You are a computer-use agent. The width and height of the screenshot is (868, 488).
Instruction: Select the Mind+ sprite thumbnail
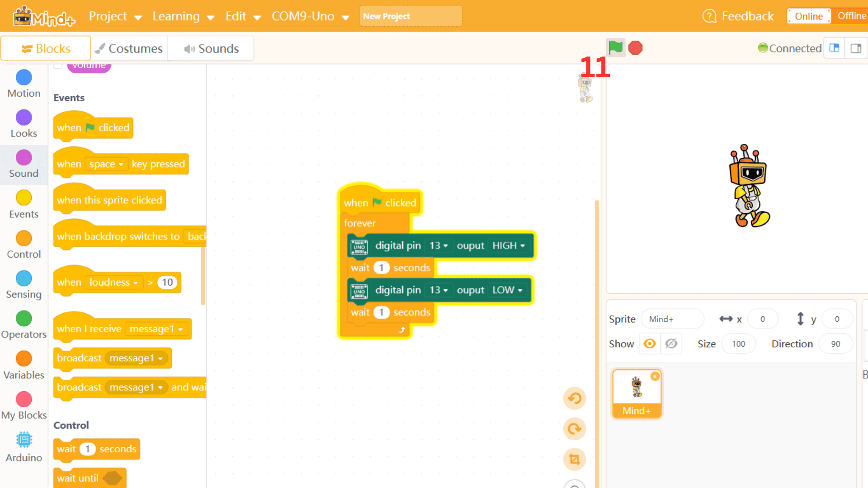point(637,392)
